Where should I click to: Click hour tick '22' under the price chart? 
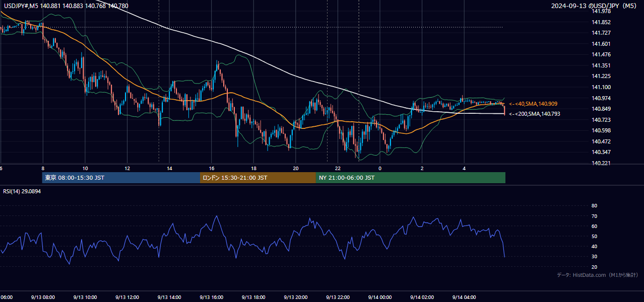(x=338, y=168)
